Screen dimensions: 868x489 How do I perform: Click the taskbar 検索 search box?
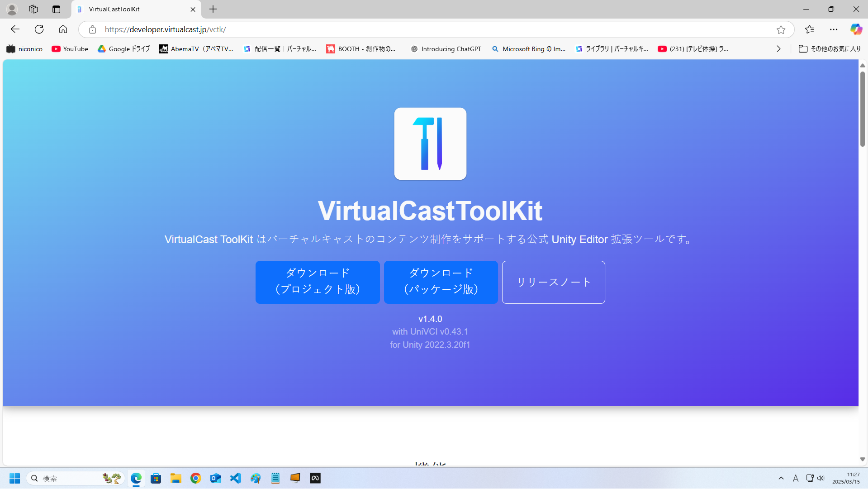(75, 478)
